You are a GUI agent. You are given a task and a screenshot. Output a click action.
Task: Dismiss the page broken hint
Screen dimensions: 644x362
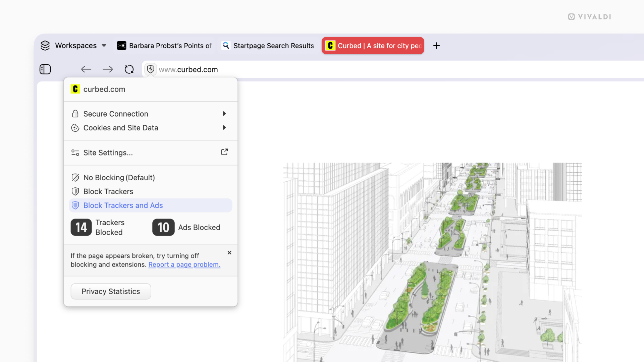click(229, 253)
